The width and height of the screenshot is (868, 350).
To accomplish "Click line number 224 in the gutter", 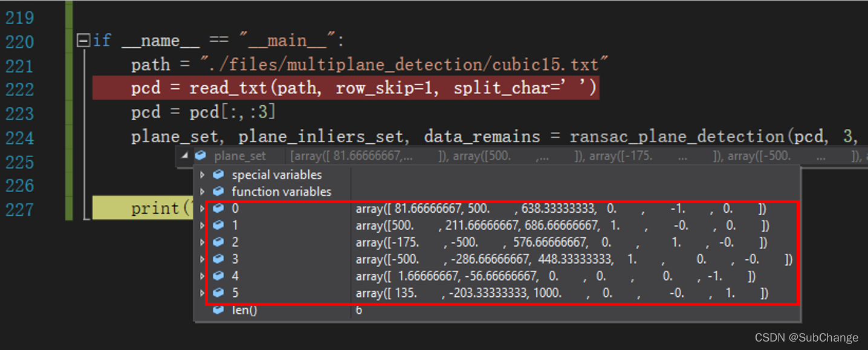I will [19, 138].
